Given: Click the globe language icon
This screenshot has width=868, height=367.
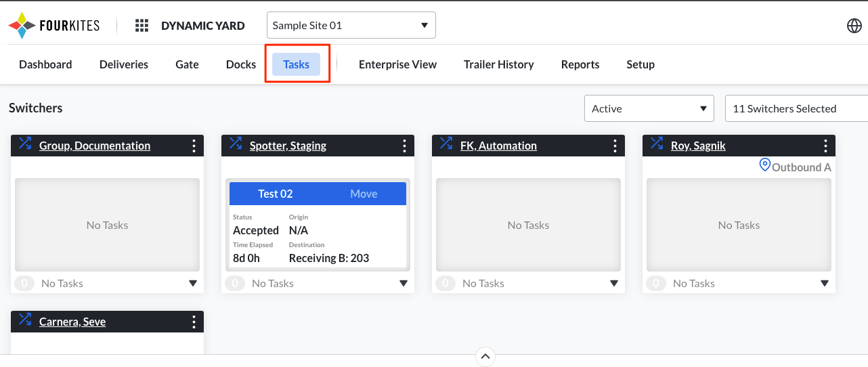Looking at the screenshot, I should pos(854,26).
